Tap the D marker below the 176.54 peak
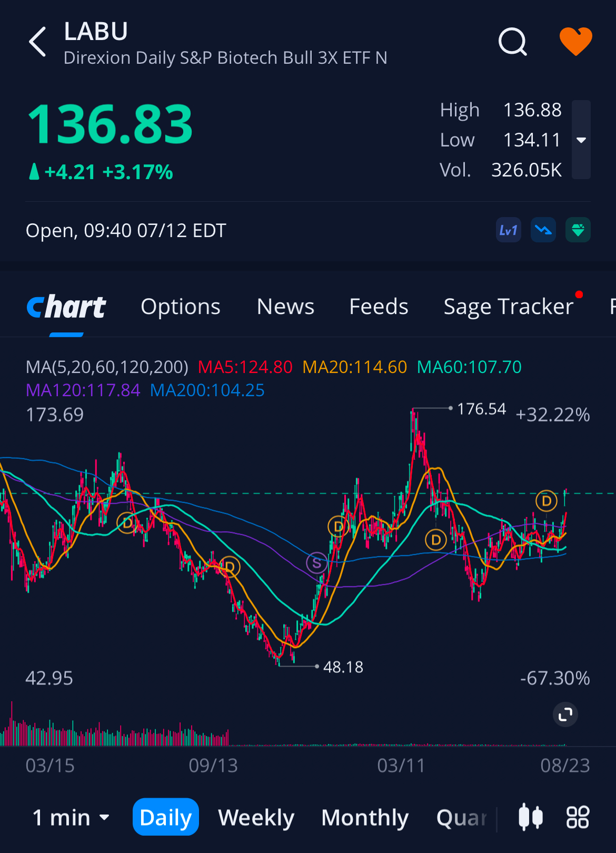 tap(436, 540)
